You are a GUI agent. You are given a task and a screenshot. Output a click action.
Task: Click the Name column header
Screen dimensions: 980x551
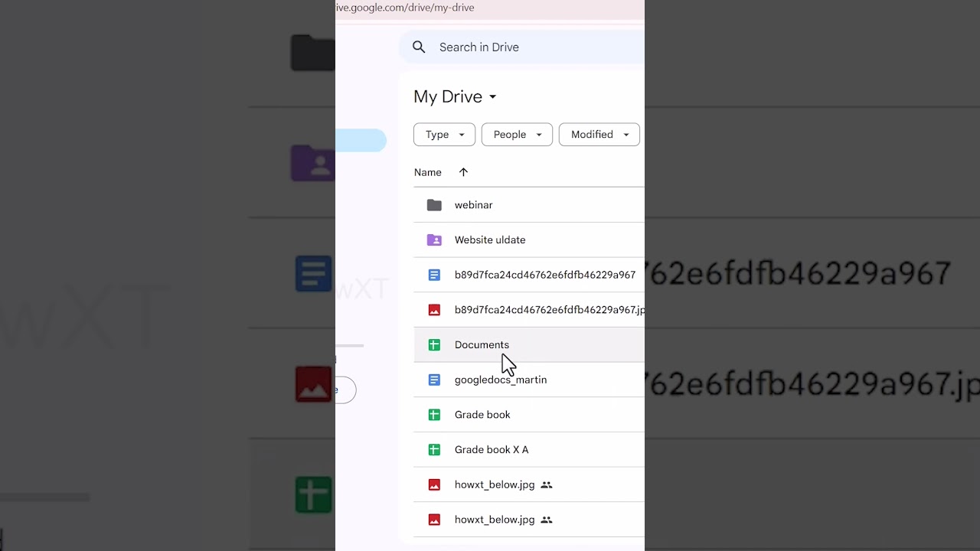click(428, 172)
